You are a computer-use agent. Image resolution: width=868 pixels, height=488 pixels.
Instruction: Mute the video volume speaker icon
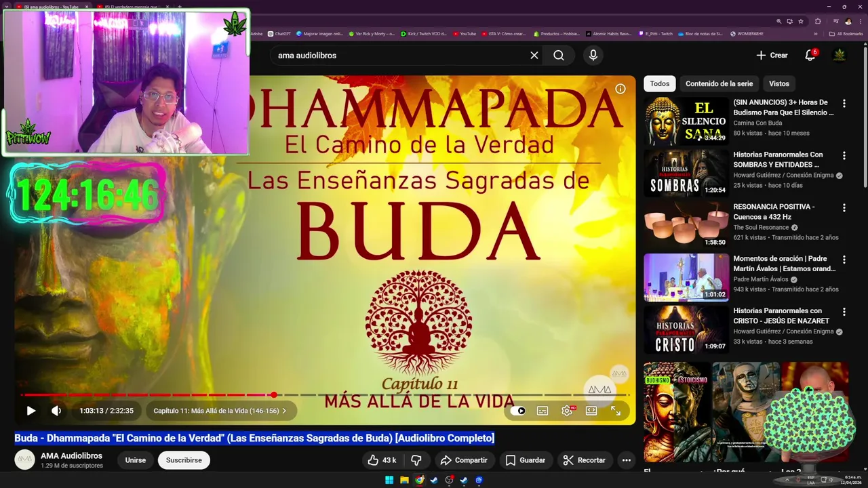point(56,411)
